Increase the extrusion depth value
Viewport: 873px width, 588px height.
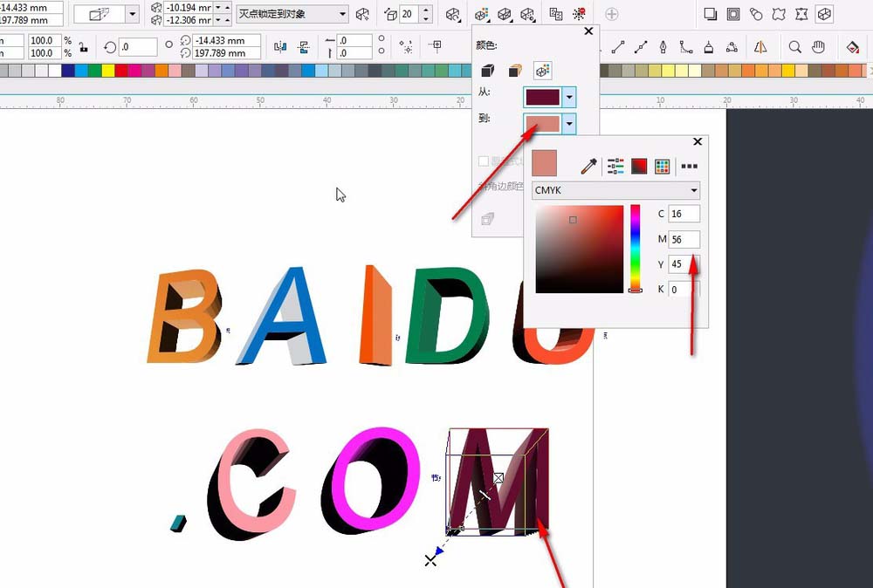[x=426, y=10]
